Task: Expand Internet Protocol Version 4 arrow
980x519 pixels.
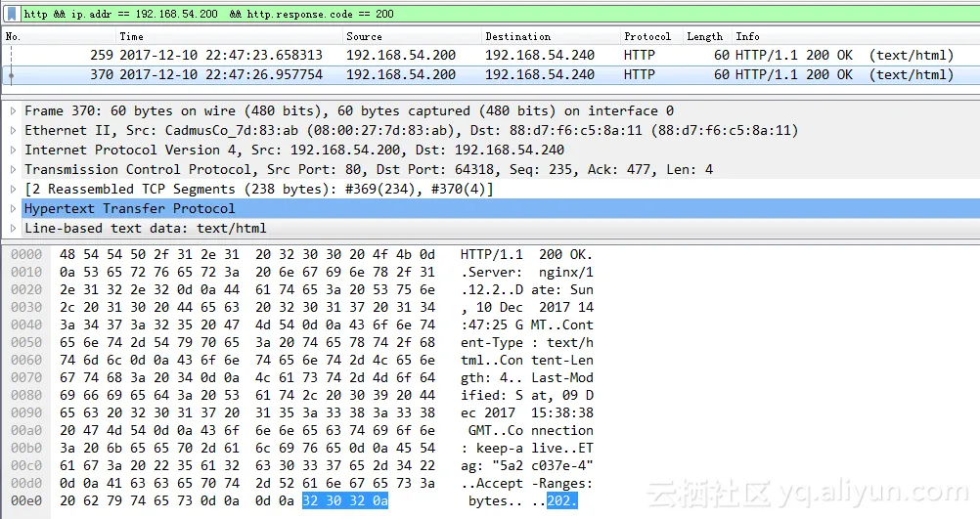Action: [13, 150]
